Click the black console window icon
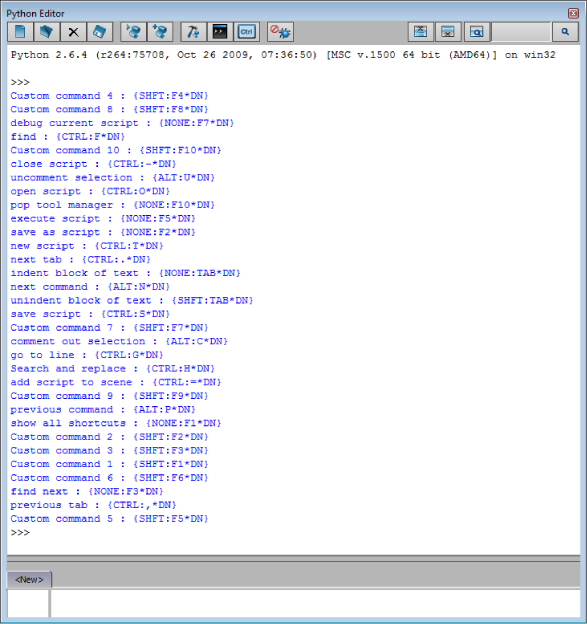Screen dimensions: 587x624 coord(220,32)
